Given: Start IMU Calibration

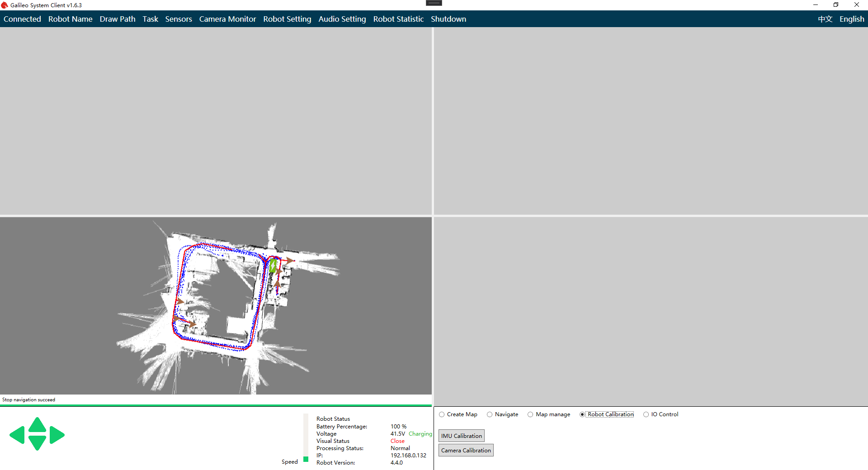Looking at the screenshot, I should click(x=461, y=436).
